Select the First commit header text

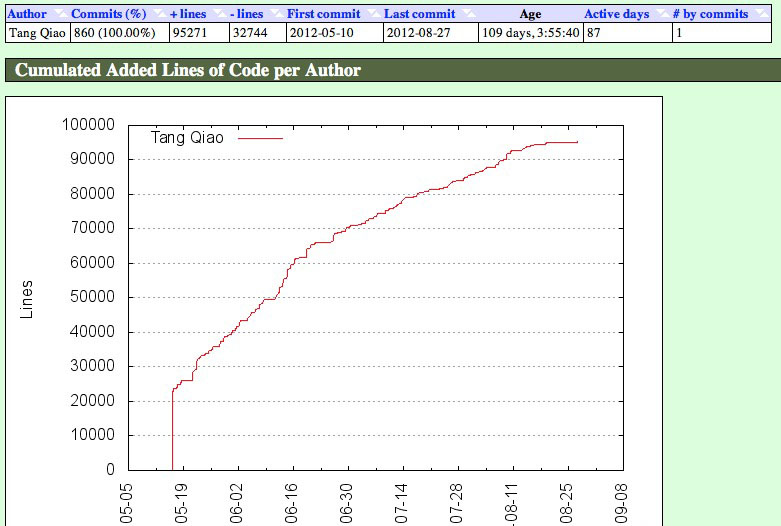[x=323, y=14]
